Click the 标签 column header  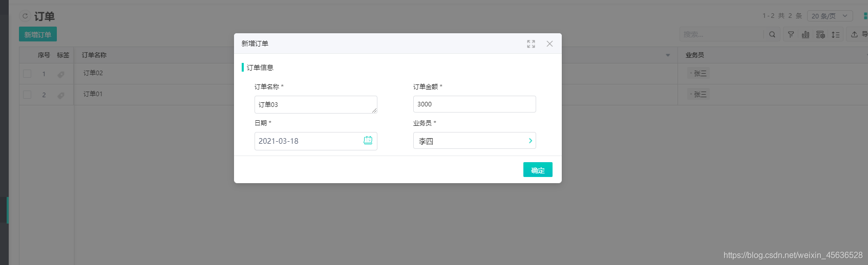pos(63,55)
